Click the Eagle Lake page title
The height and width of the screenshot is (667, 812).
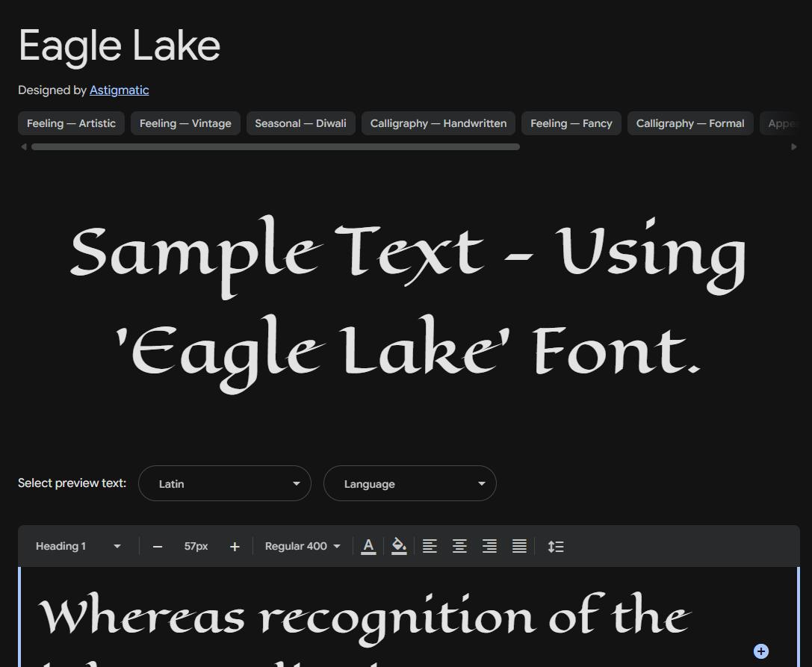[x=120, y=46]
